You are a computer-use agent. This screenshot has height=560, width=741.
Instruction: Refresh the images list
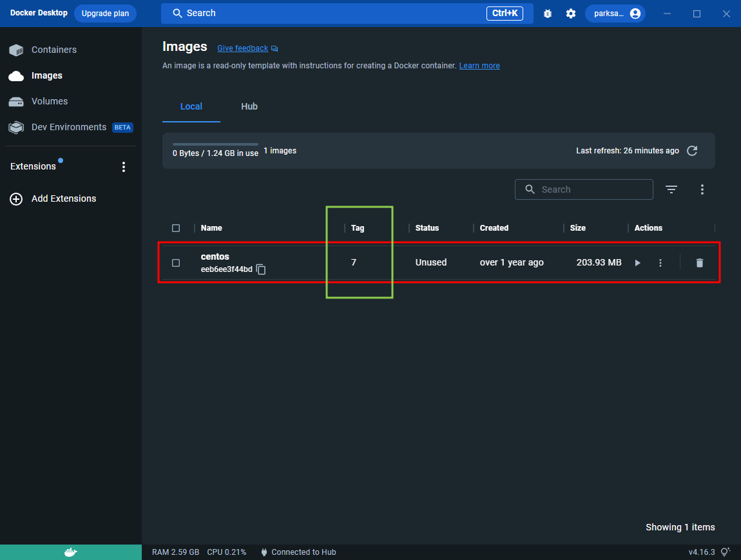(x=692, y=151)
